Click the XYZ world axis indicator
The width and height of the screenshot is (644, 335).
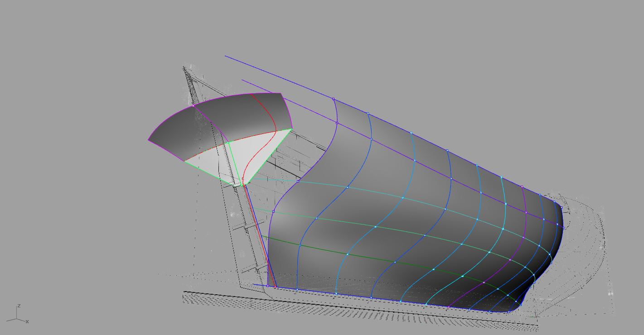17,315
